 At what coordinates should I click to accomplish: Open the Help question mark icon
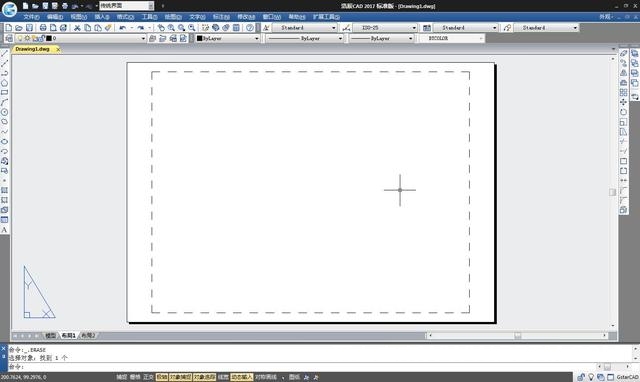250,28
